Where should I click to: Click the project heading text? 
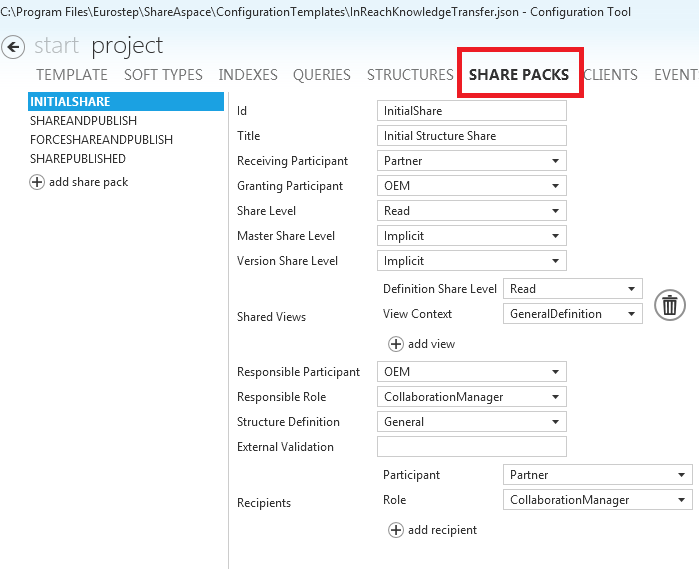[x=127, y=46]
